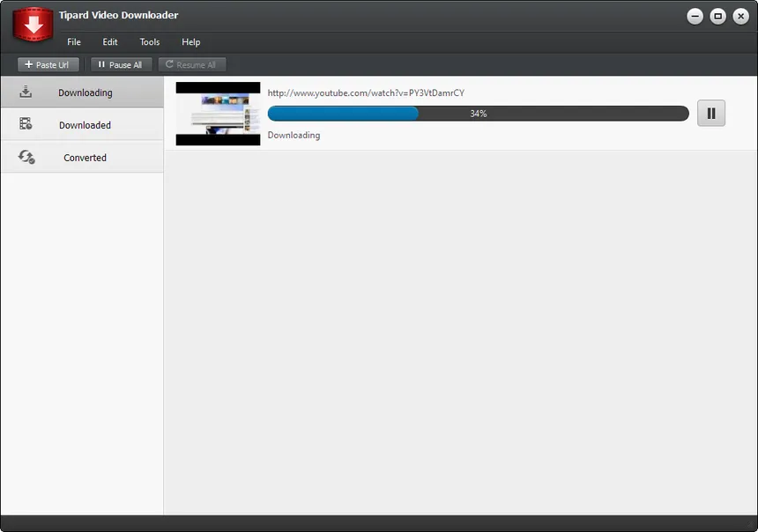The height and width of the screenshot is (532, 758).
Task: Open the Tools menu
Action: (149, 42)
